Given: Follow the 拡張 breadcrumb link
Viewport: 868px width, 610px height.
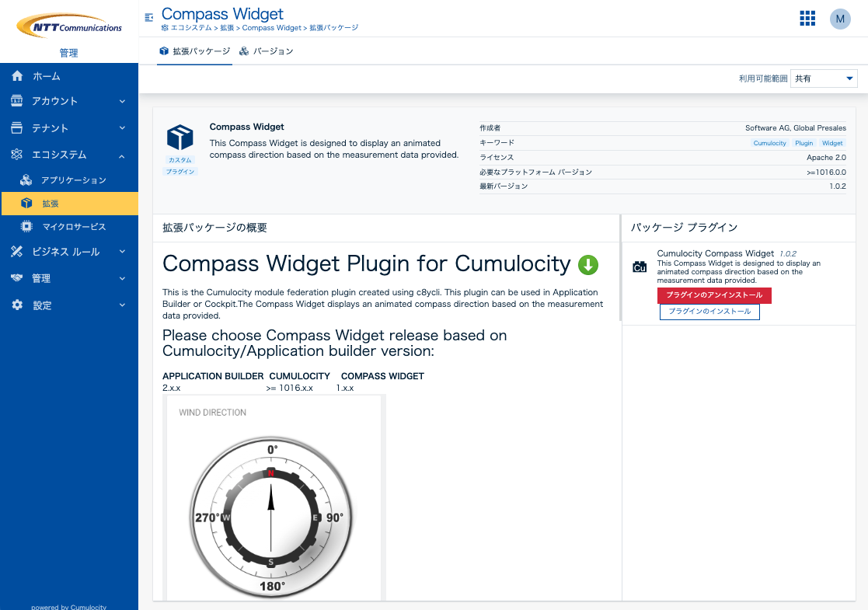Looking at the screenshot, I should (x=227, y=28).
